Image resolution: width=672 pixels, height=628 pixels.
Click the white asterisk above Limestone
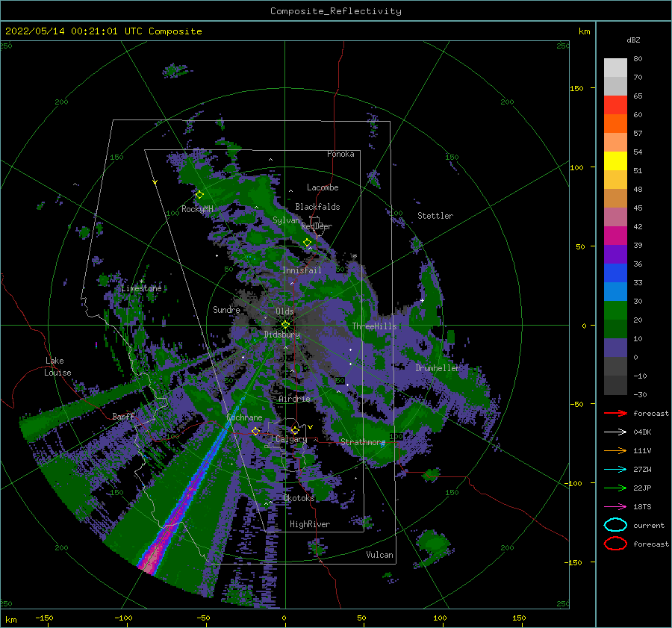tap(141, 282)
